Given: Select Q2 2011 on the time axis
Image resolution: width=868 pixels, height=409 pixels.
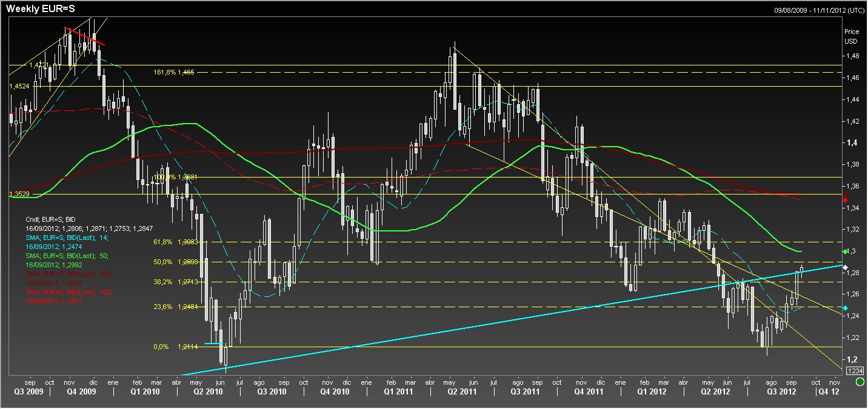Looking at the screenshot, I should point(462,392).
